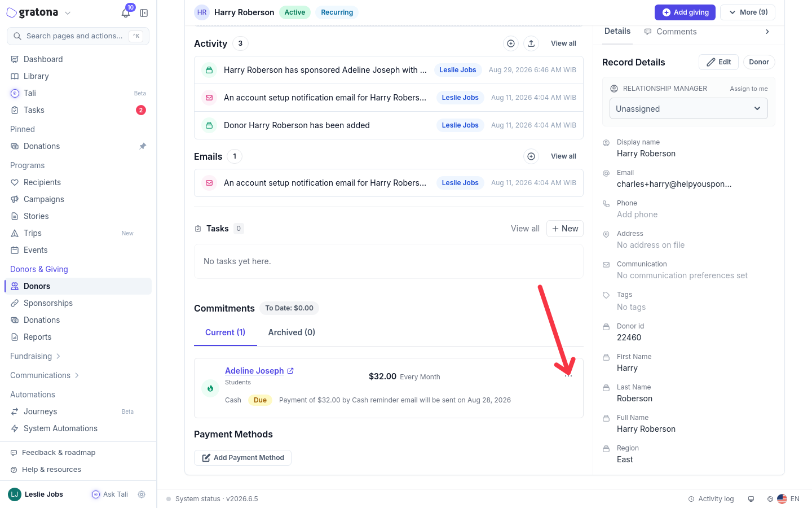The width and height of the screenshot is (812, 508).
Task: Collapse the sidebar panel icon
Action: (x=144, y=13)
